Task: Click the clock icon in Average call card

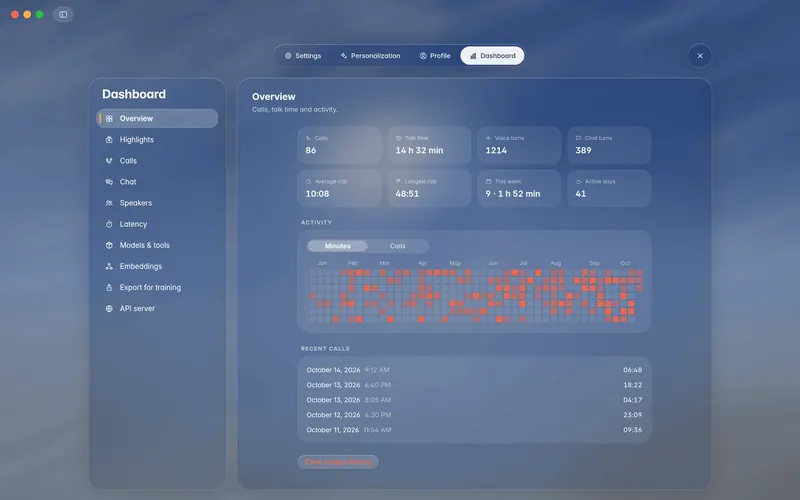Action: click(309, 182)
